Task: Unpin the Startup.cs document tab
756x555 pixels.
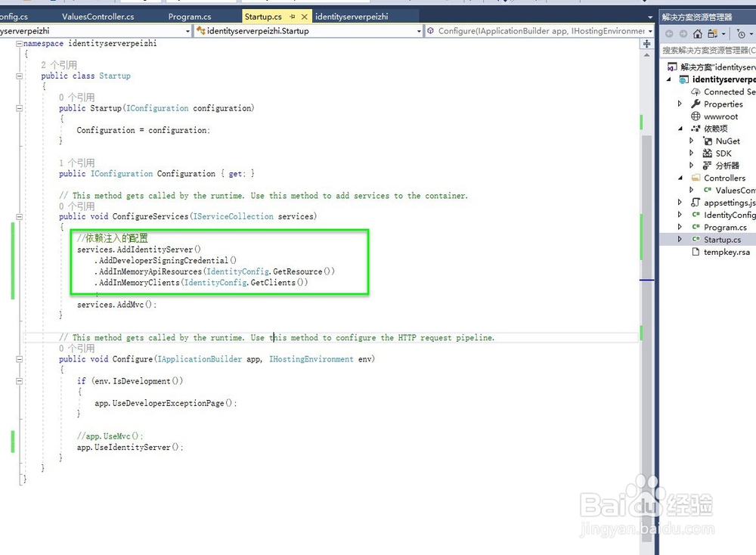Action: click(x=293, y=15)
